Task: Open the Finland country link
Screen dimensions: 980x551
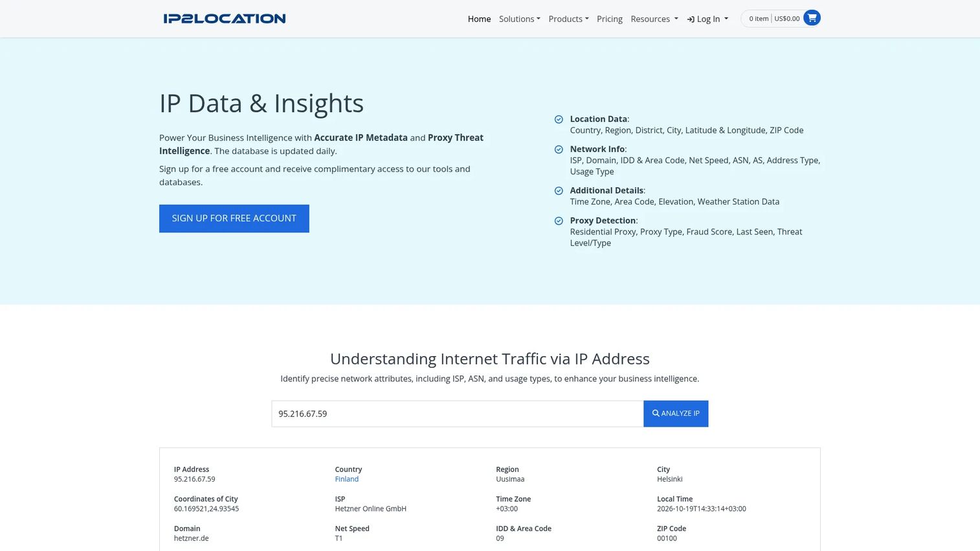Action: coord(346,479)
